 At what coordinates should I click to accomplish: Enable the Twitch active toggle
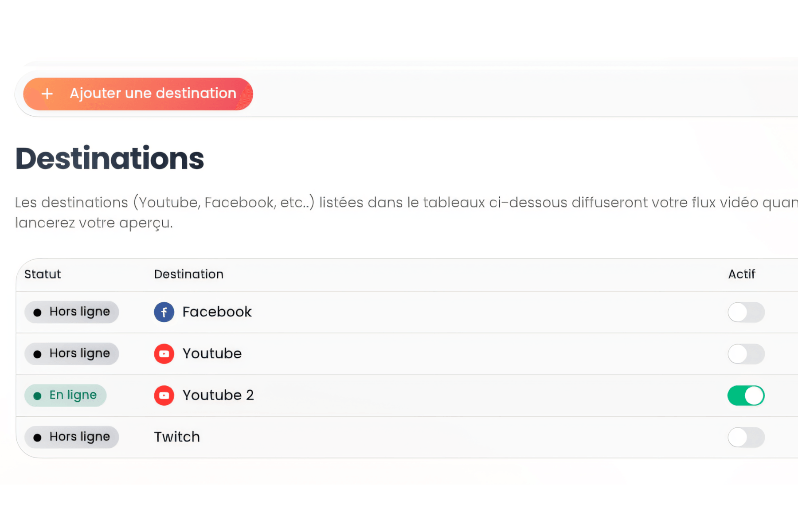746,437
